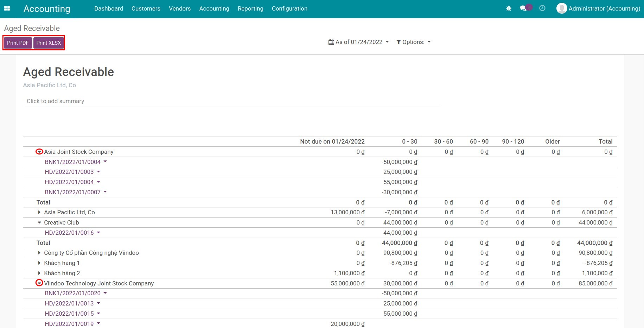
Task: Open the apps menu grid icon
Action: [x=7, y=8]
